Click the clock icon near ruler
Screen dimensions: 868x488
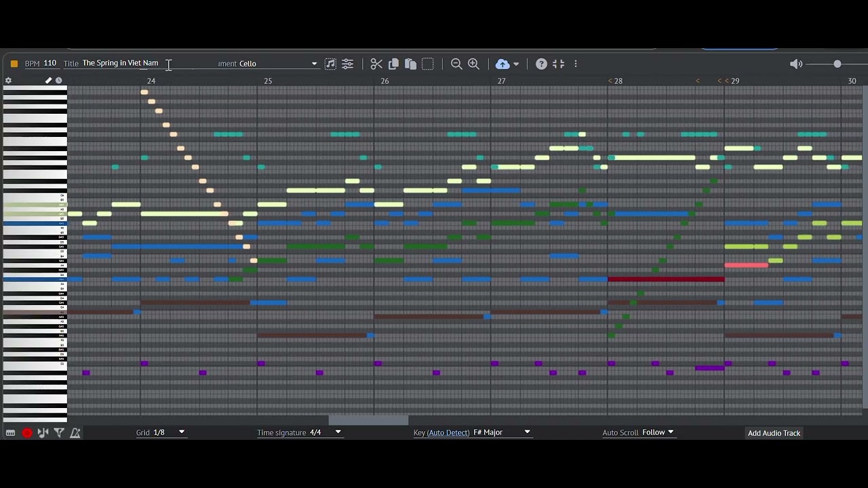[59, 81]
